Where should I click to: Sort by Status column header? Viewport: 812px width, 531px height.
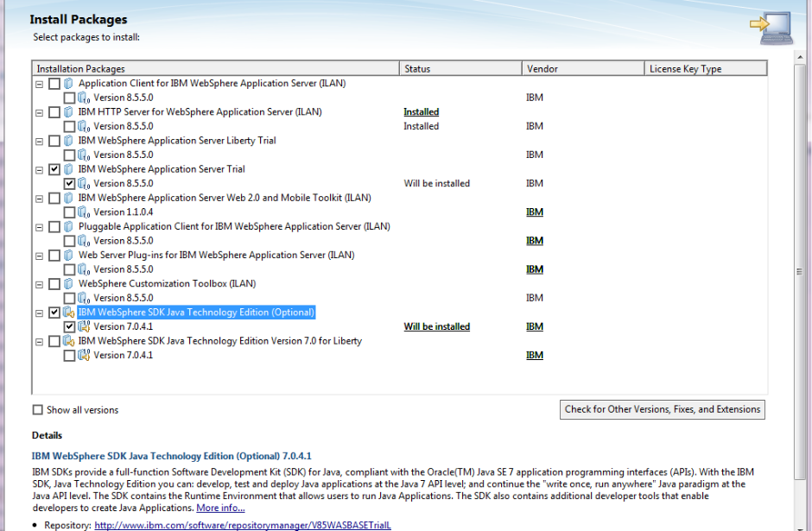[460, 69]
